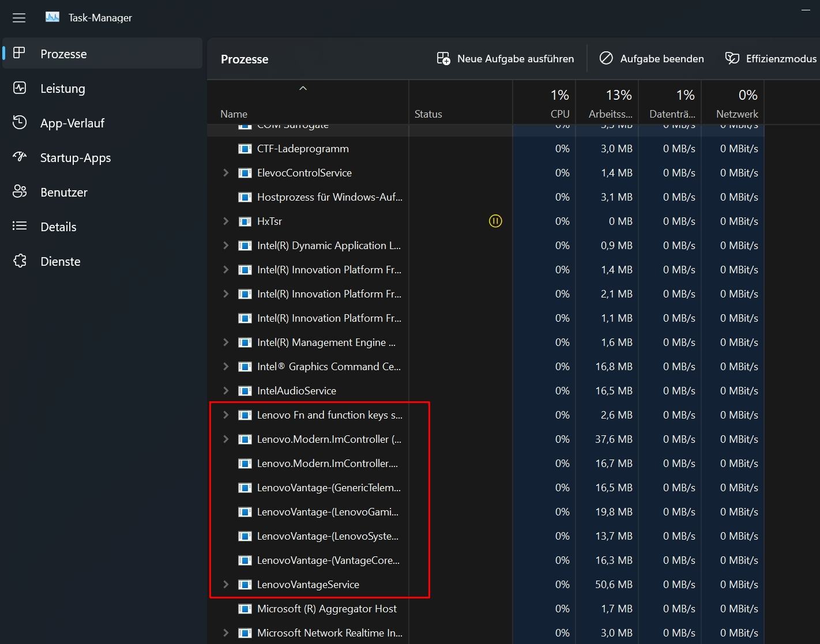
Task: Click the Details list icon
Action: 20,227
